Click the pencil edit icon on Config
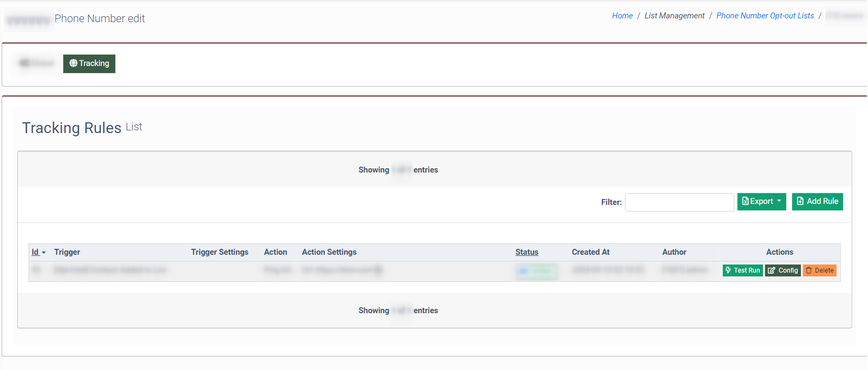This screenshot has width=868, height=370. pyautogui.click(x=771, y=270)
